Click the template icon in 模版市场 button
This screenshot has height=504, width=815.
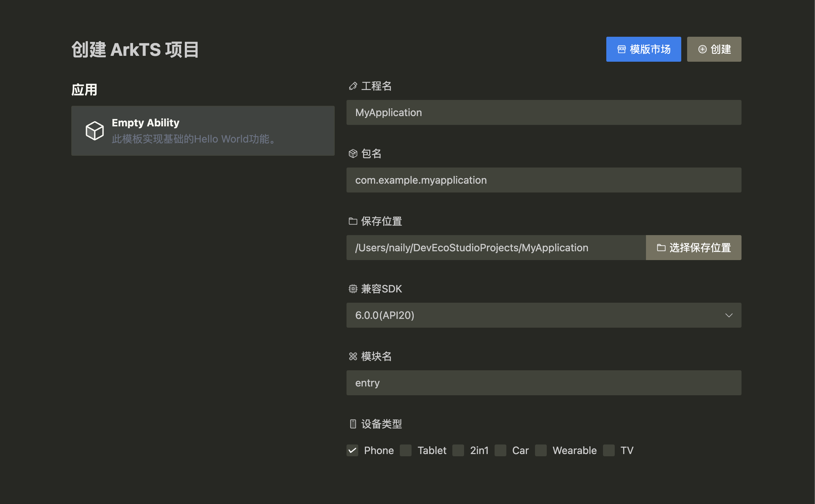pos(622,49)
